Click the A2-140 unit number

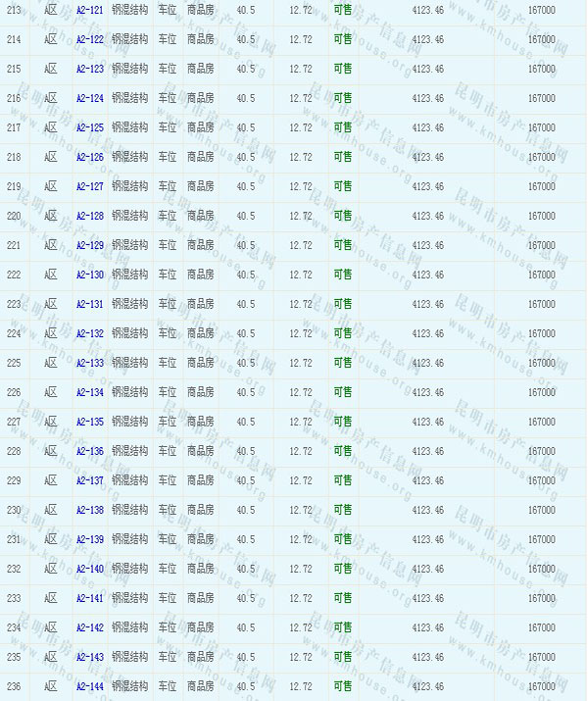89,569
